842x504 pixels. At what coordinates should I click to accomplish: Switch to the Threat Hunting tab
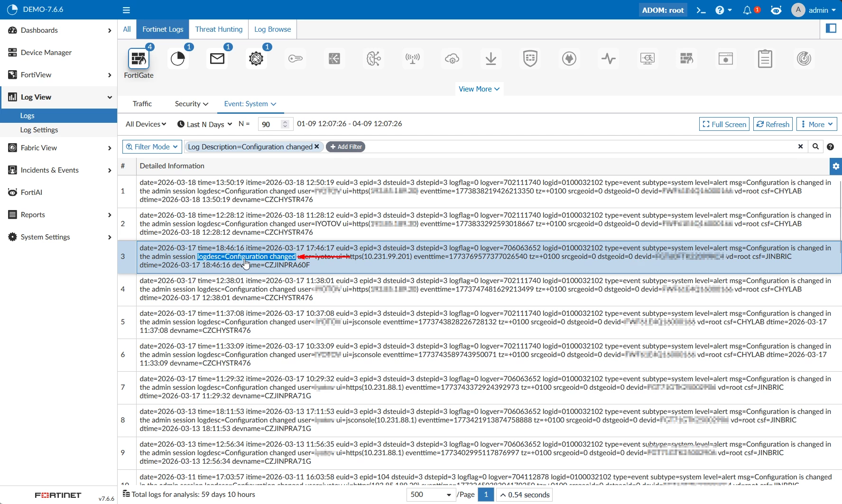point(219,29)
